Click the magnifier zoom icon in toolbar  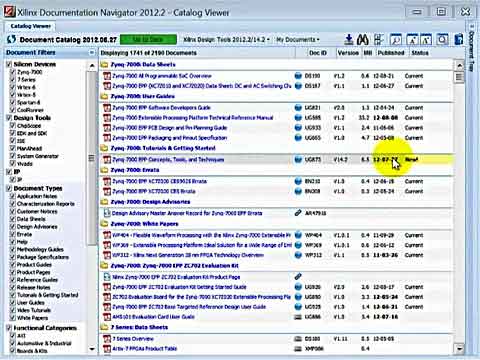click(442, 39)
